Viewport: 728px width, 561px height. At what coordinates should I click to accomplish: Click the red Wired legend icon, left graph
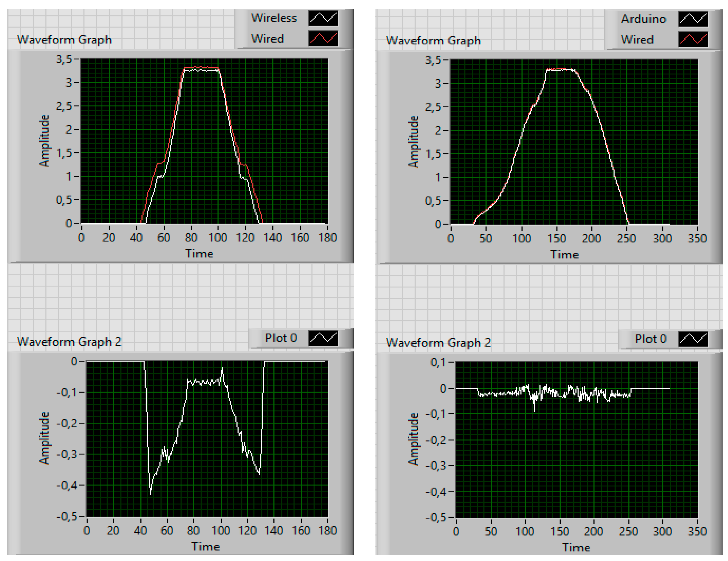click(x=323, y=39)
